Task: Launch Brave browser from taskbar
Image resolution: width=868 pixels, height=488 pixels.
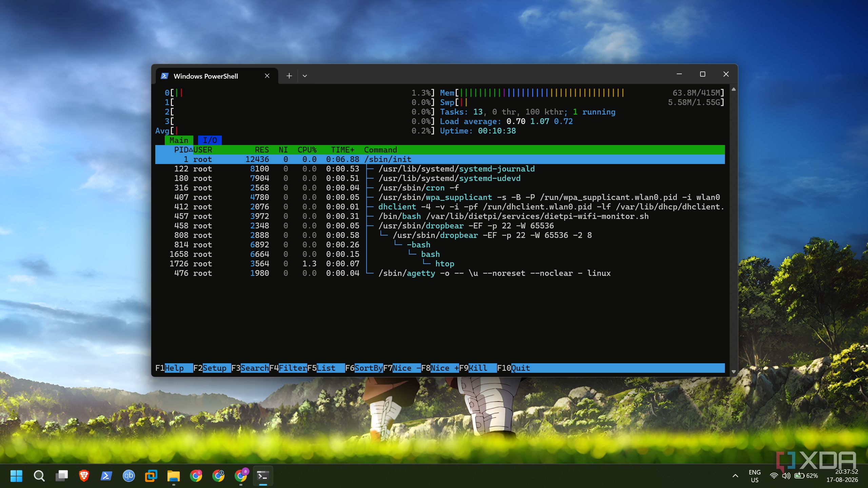Action: coord(84,476)
